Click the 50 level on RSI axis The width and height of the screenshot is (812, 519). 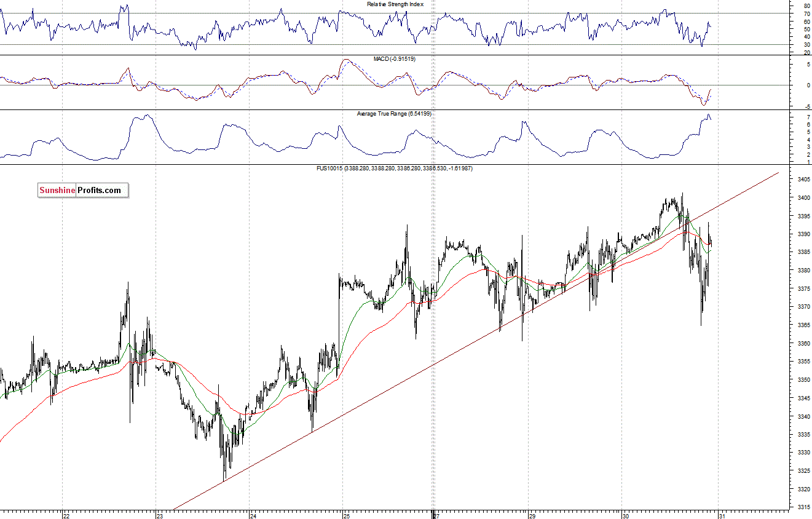pos(806,29)
